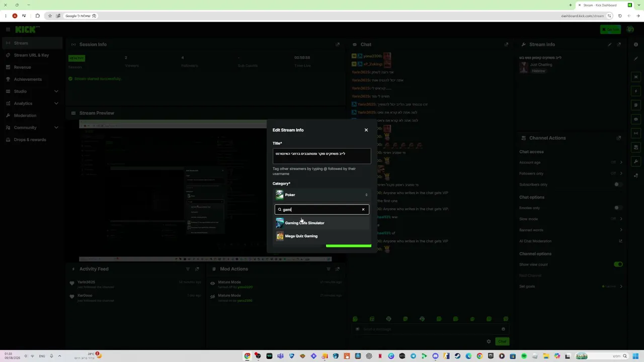The width and height of the screenshot is (644, 362).
Task: Open AI Chat Moderation link
Action: pyautogui.click(x=571, y=241)
